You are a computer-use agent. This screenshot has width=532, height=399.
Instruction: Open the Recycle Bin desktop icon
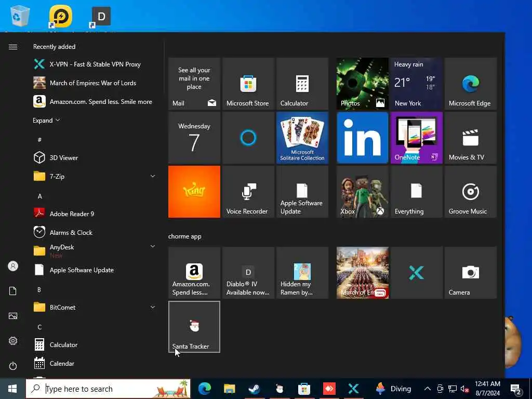click(x=20, y=16)
